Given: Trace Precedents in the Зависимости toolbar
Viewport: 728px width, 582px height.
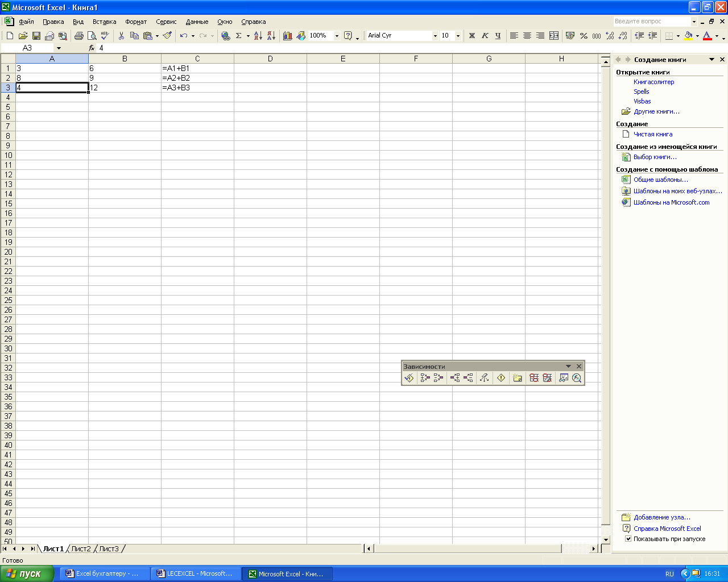Looking at the screenshot, I should coord(425,378).
